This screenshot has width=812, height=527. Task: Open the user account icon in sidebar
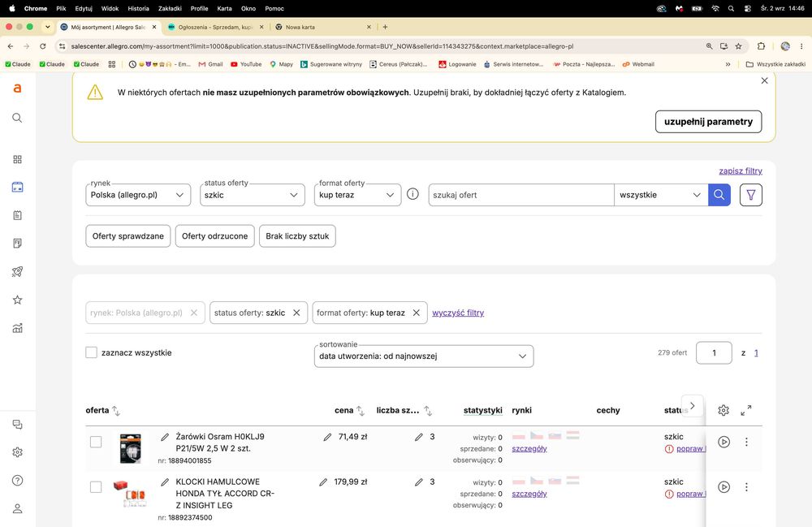pos(17,508)
